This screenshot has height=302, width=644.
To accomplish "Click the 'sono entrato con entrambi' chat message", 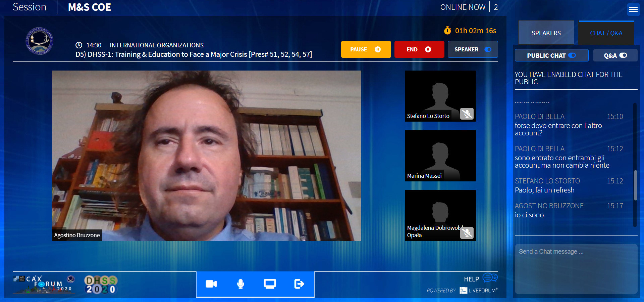I will point(562,162).
